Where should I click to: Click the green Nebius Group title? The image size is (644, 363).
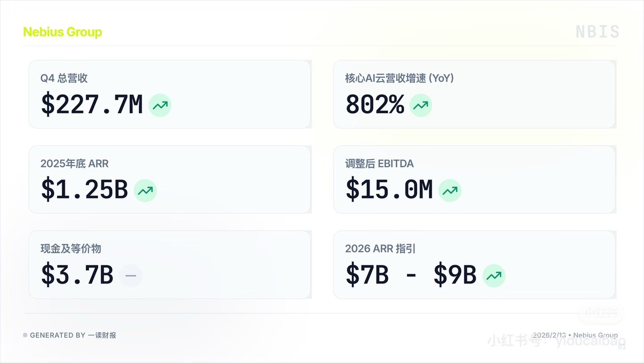tap(62, 32)
